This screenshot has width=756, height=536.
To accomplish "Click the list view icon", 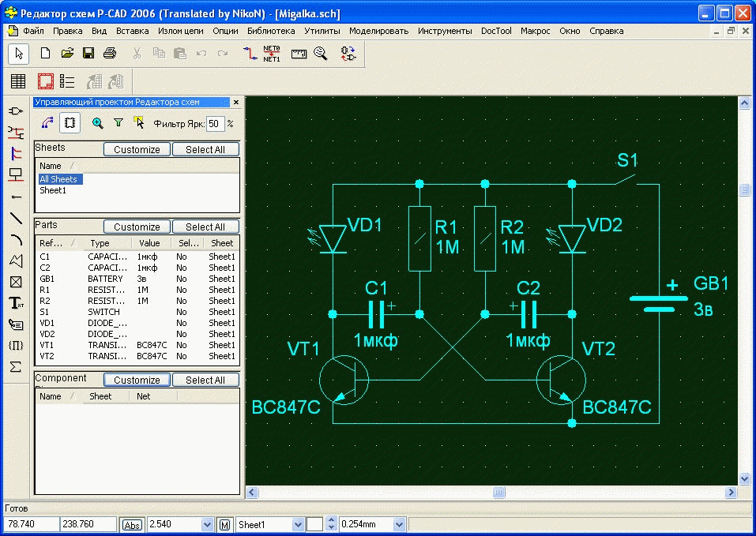I will coord(67,81).
